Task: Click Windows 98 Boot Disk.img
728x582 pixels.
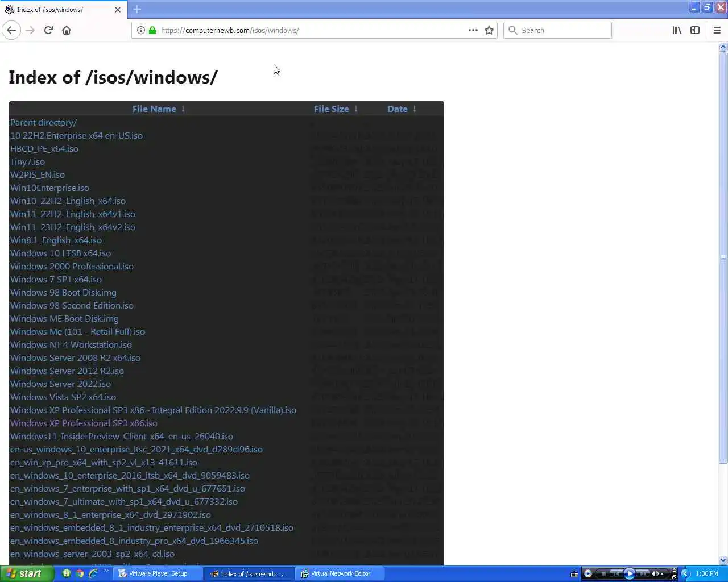Action: pyautogui.click(x=63, y=292)
